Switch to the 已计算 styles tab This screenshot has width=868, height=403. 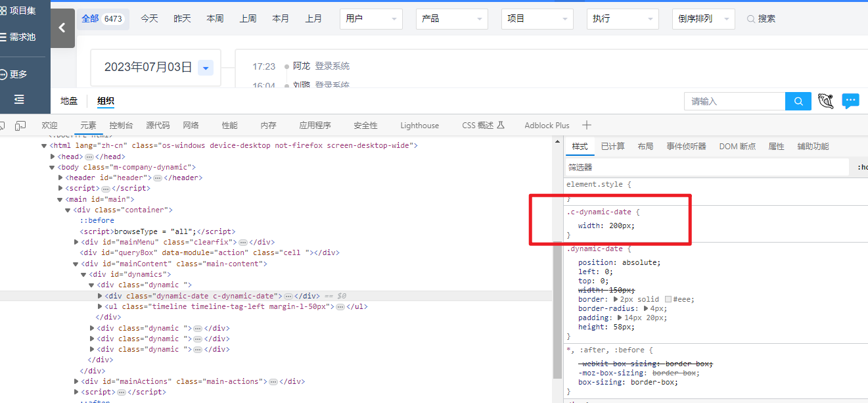pos(612,147)
